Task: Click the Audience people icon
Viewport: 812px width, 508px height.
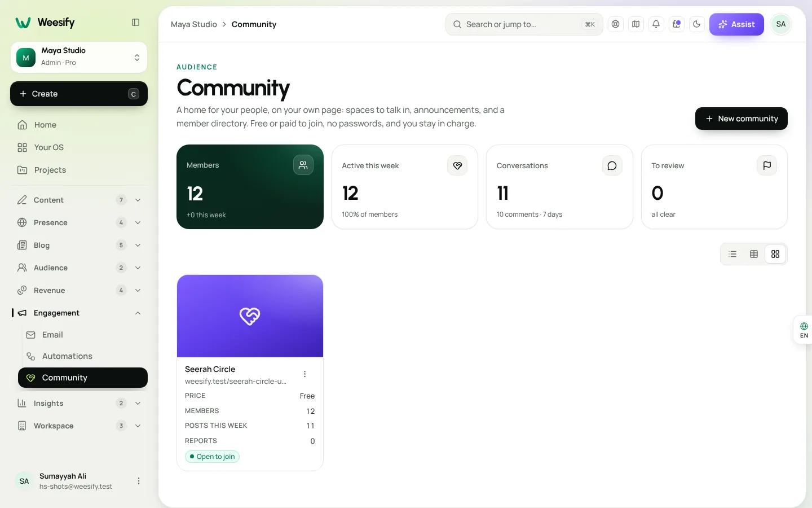Action: tap(22, 268)
